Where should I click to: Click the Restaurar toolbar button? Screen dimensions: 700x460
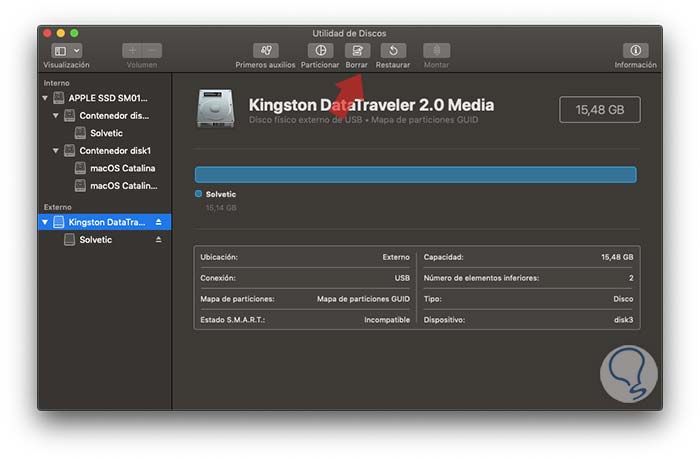pos(393,51)
